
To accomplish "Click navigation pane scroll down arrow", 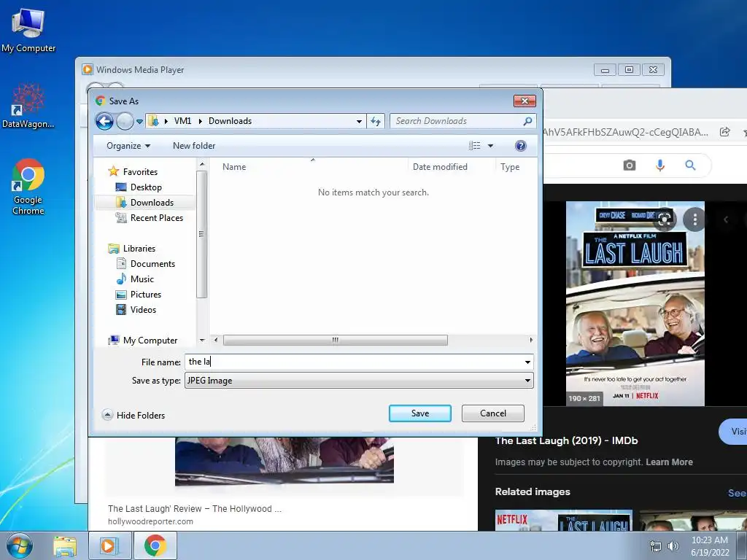I will coord(201,340).
